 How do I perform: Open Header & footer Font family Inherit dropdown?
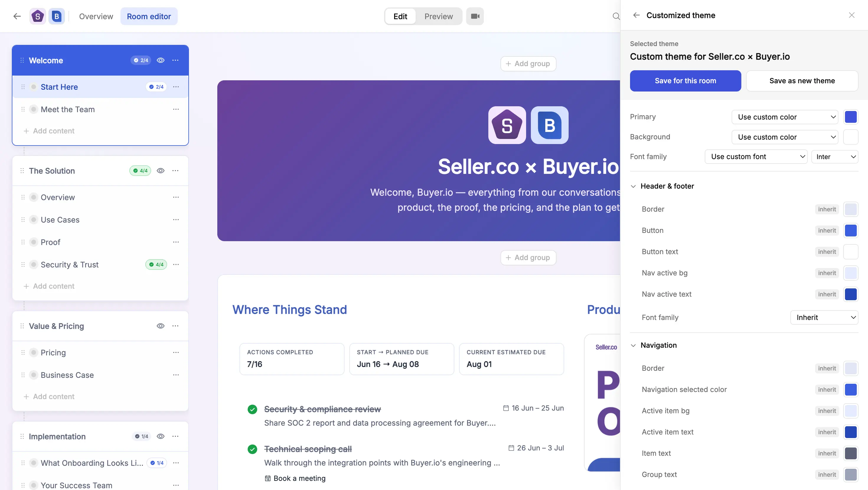[824, 317]
